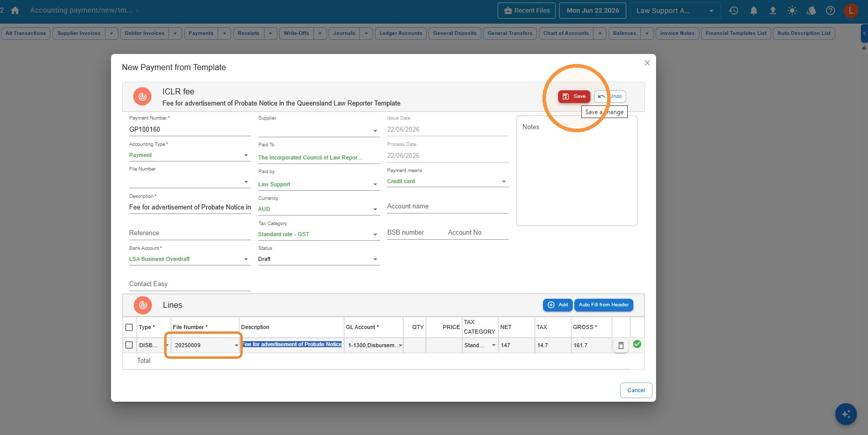Click the Cancel button
Screen dimensions: 868x435
[x=636, y=390]
